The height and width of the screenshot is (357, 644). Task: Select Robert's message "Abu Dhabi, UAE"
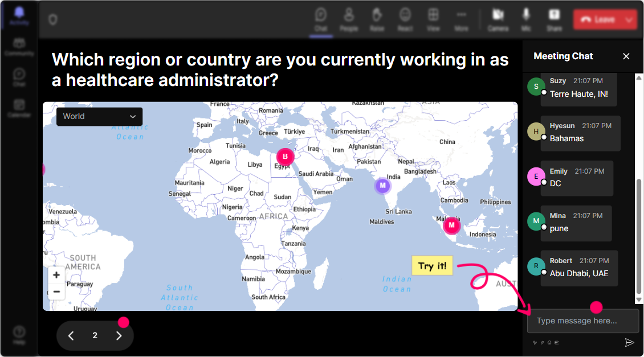pos(578,273)
